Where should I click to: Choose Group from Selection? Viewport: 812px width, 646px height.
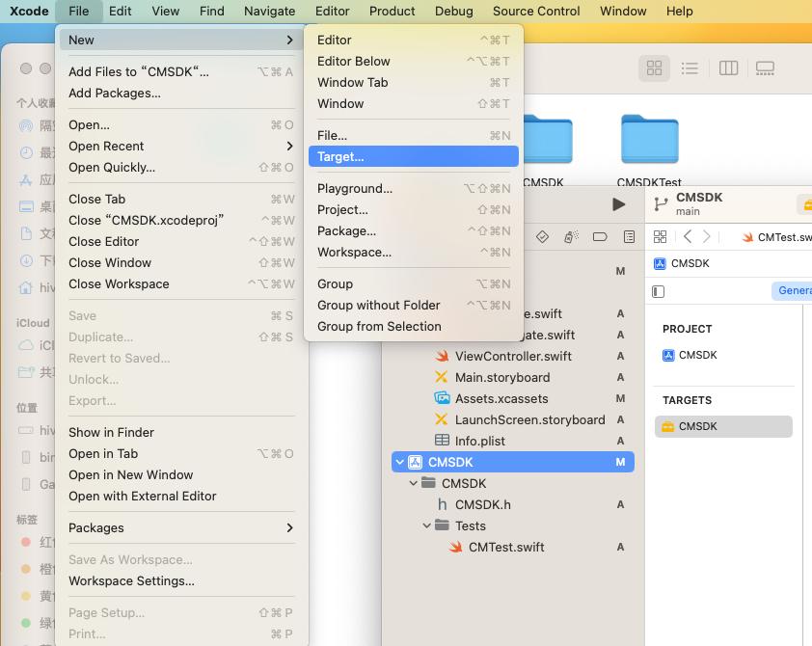pyautogui.click(x=414, y=326)
